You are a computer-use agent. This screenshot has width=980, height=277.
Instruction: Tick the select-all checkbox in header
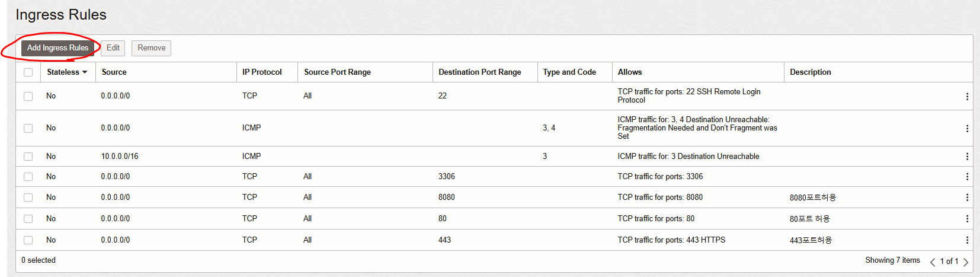point(28,72)
